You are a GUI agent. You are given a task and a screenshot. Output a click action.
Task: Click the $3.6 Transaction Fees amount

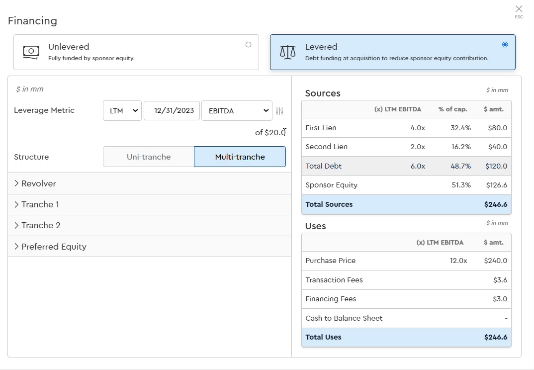coord(500,280)
